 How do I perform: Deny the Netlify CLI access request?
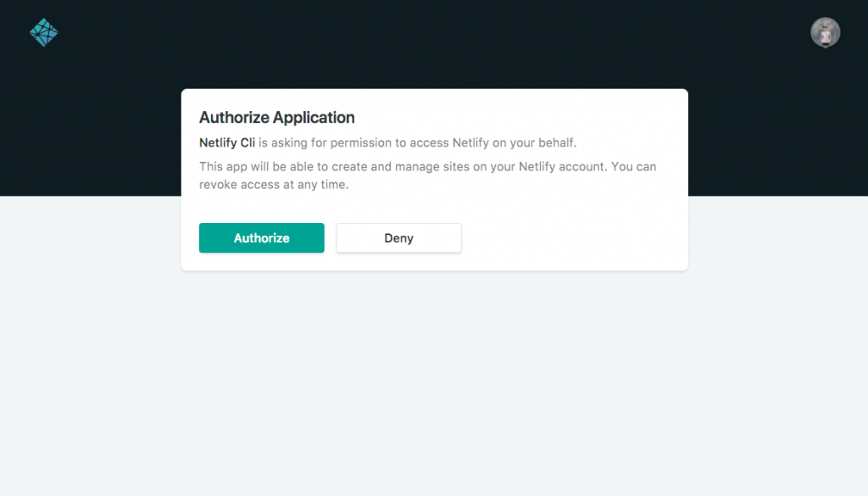pos(398,238)
